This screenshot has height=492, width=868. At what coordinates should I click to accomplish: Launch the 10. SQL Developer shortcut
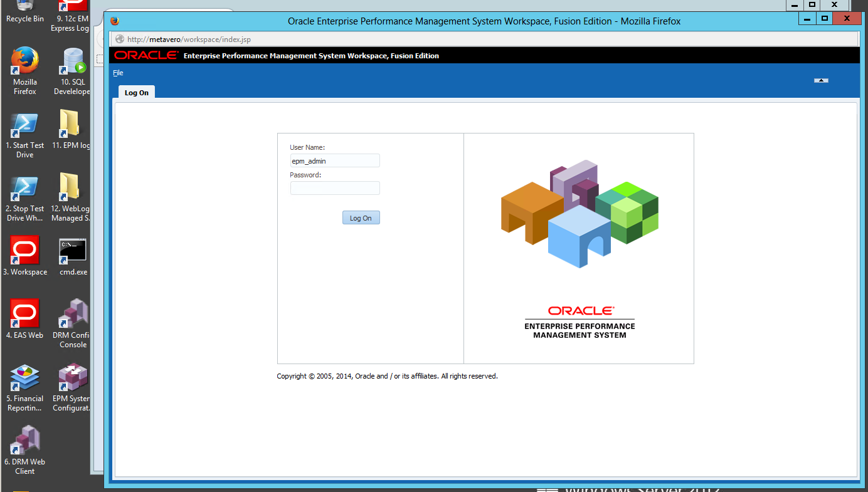click(x=73, y=70)
